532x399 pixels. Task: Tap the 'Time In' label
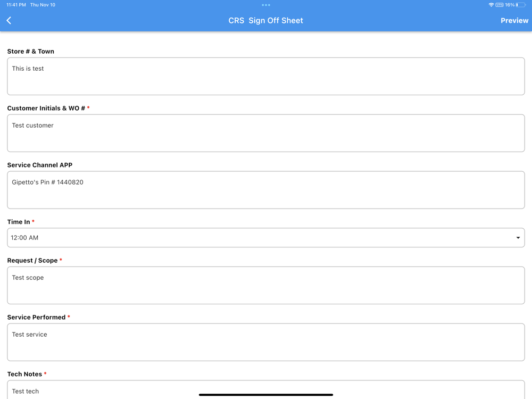click(19, 222)
